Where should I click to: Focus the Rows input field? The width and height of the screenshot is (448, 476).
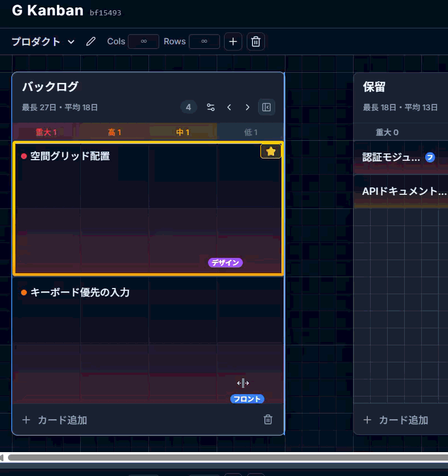(204, 41)
